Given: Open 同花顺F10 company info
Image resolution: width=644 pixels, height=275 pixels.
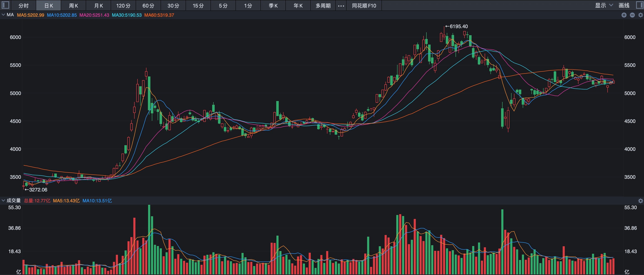Looking at the screenshot, I should pyautogui.click(x=364, y=5).
